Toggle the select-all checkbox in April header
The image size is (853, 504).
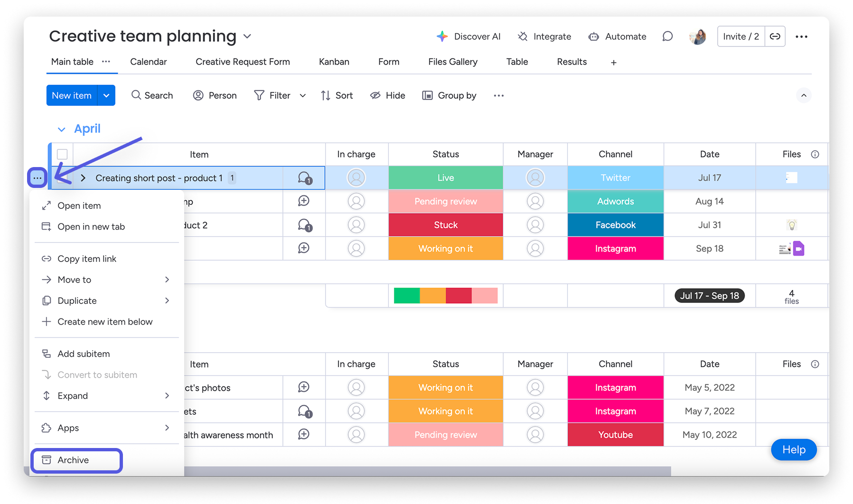pos(62,154)
